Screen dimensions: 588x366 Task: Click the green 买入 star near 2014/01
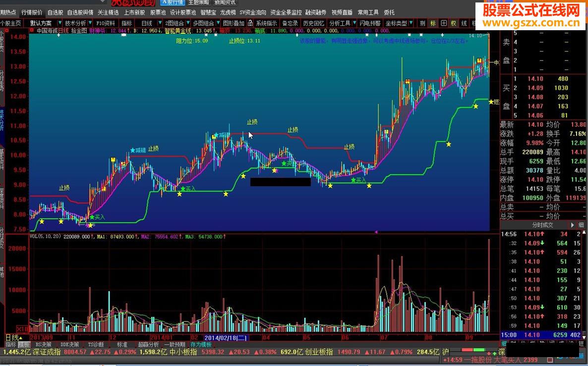(x=183, y=189)
